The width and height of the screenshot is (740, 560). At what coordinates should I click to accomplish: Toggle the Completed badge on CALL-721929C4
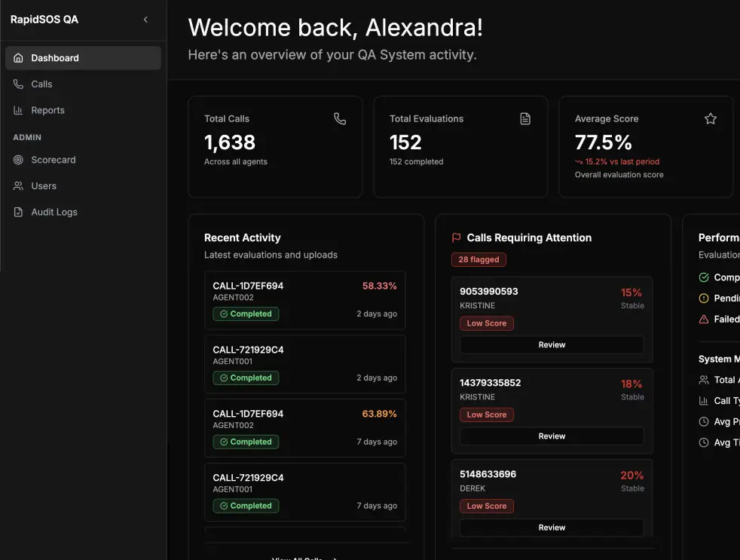point(246,378)
